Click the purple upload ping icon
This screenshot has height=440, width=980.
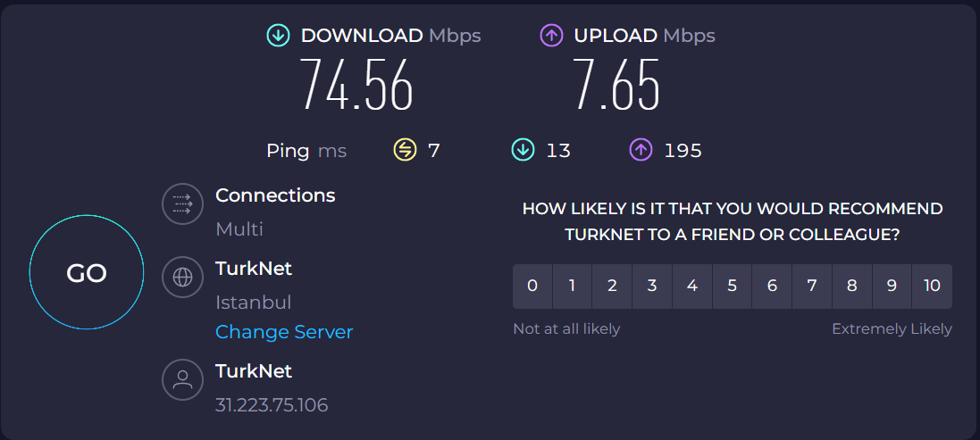[x=641, y=151]
